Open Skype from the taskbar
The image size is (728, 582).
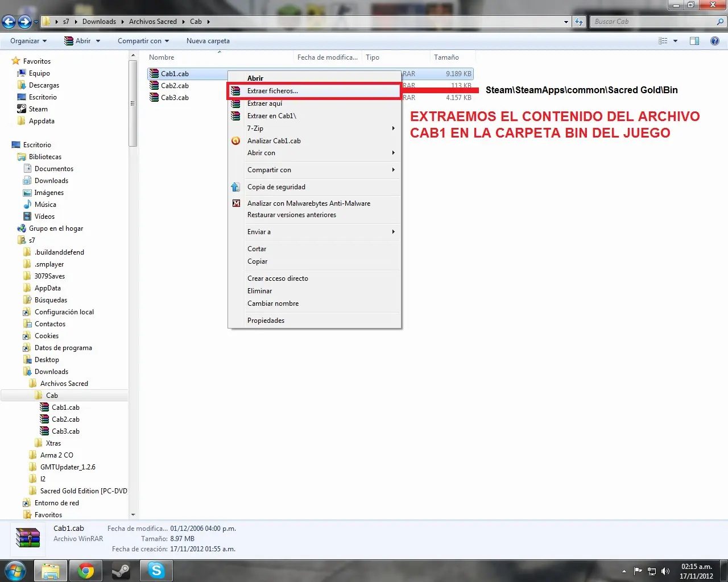pyautogui.click(x=156, y=571)
